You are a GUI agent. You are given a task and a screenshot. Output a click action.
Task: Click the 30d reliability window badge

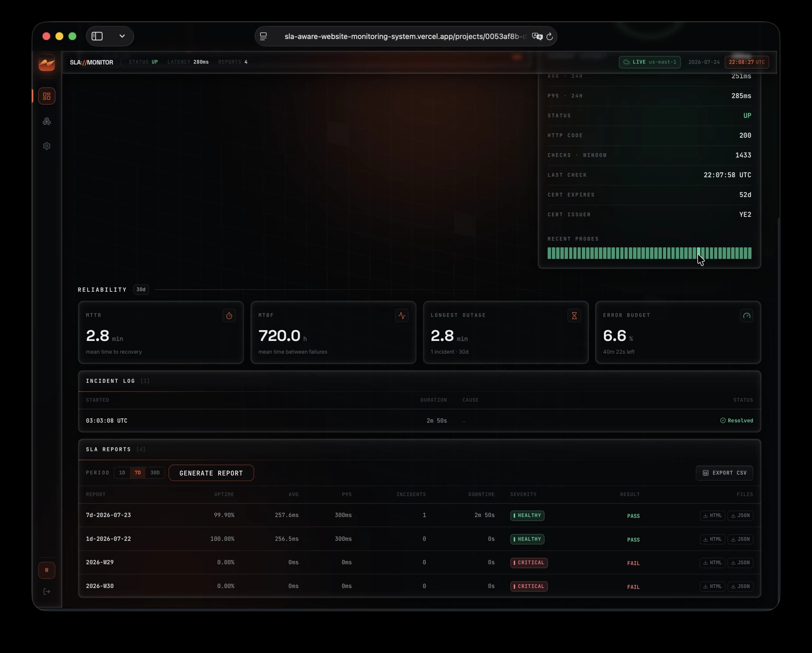coord(141,290)
